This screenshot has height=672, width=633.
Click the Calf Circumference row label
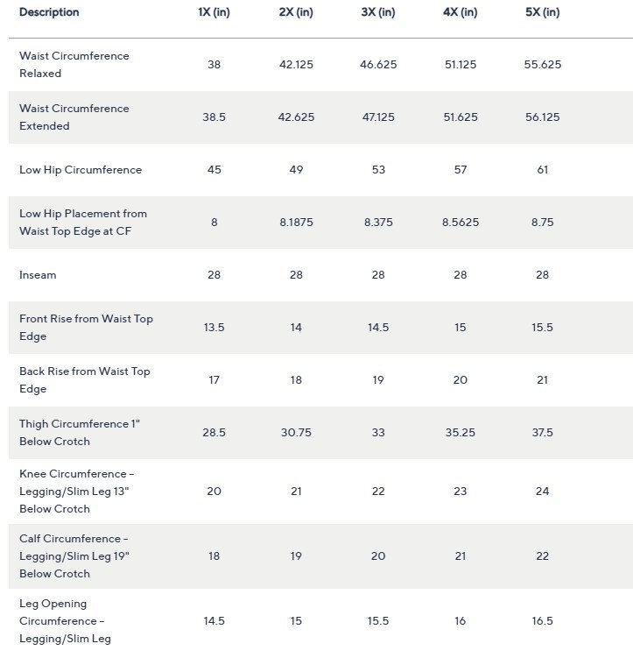click(x=74, y=556)
